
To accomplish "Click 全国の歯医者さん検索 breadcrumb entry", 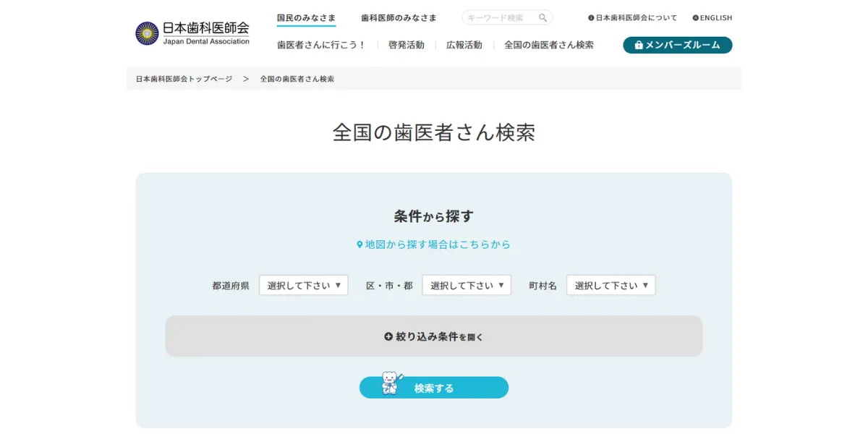I will coord(297,79).
